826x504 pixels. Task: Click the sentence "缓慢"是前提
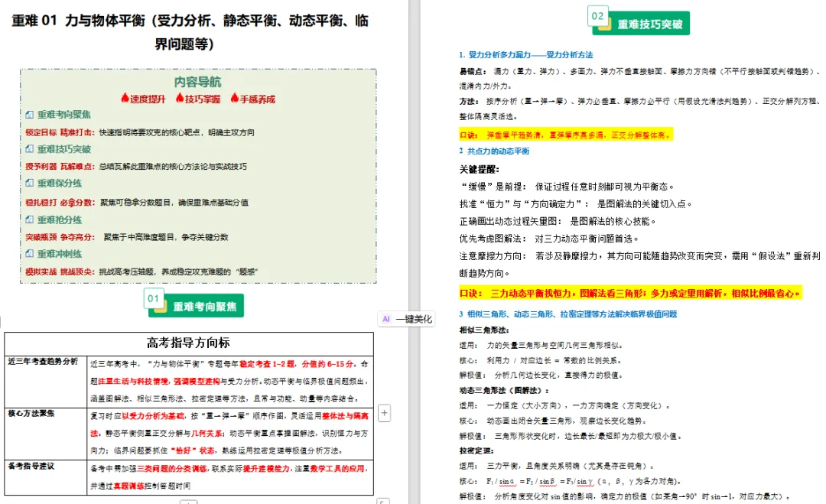pos(567,187)
